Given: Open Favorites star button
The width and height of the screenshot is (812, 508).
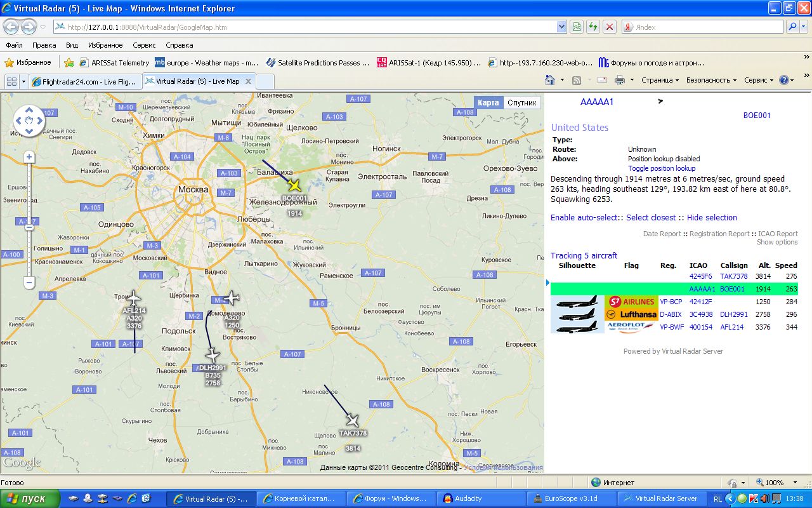Looking at the screenshot, I should coord(28,63).
